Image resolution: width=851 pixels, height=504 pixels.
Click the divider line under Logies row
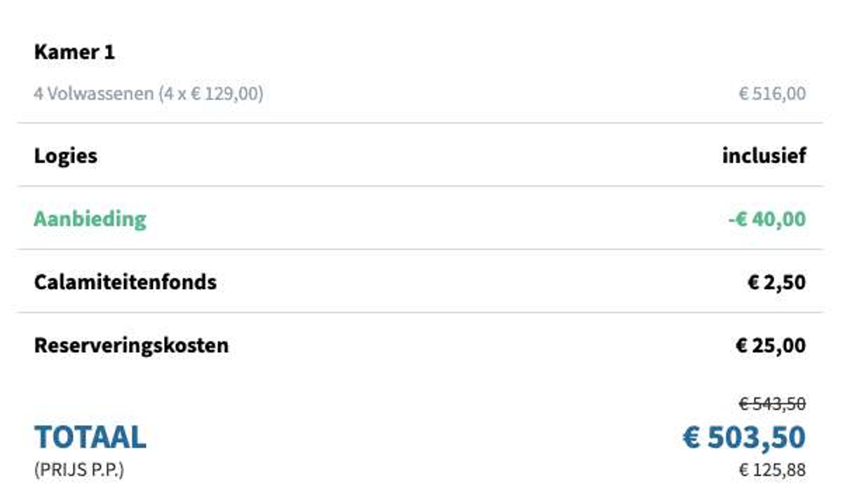[420, 186]
